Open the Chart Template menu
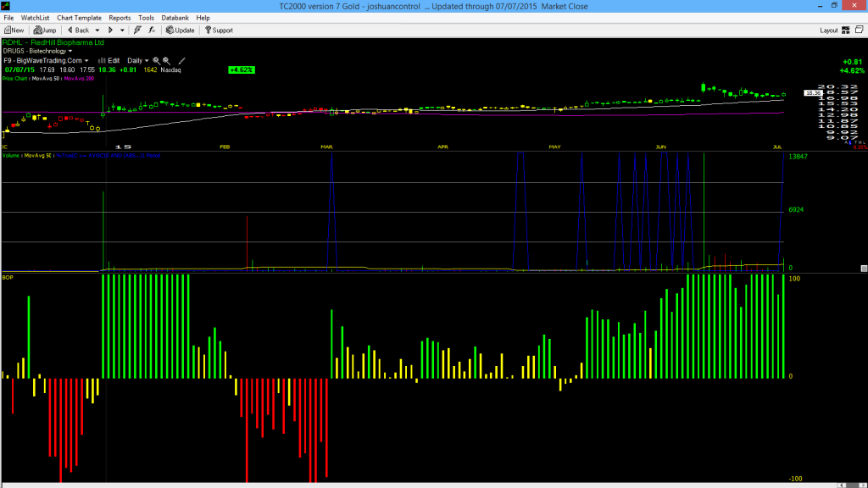The image size is (868, 488). pos(79,18)
